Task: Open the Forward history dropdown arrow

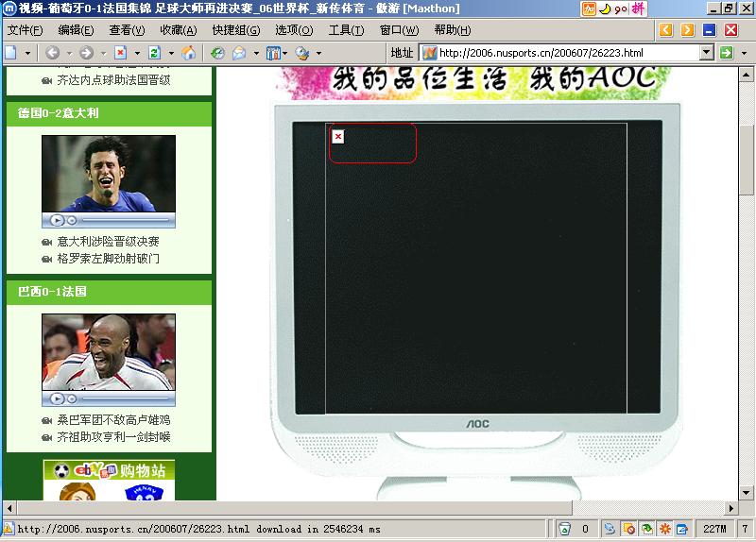Action: tap(103, 53)
